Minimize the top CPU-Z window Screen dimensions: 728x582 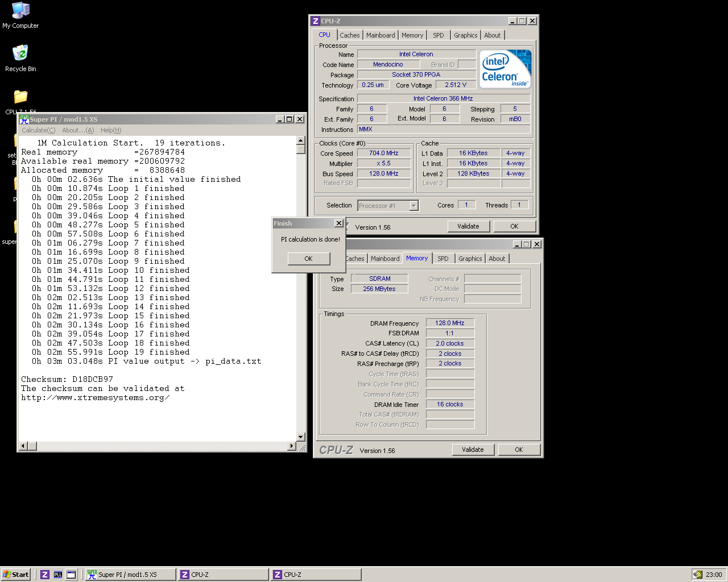(512, 21)
